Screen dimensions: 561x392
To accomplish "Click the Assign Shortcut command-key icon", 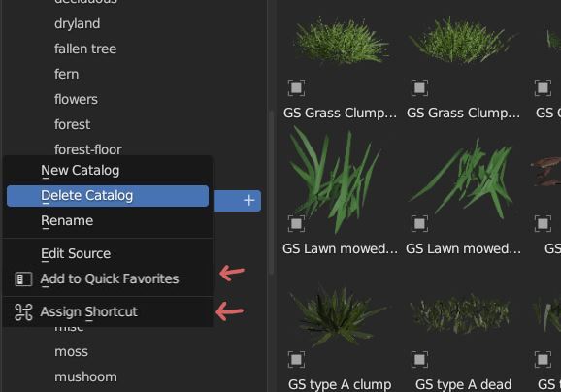I will click(x=23, y=311).
